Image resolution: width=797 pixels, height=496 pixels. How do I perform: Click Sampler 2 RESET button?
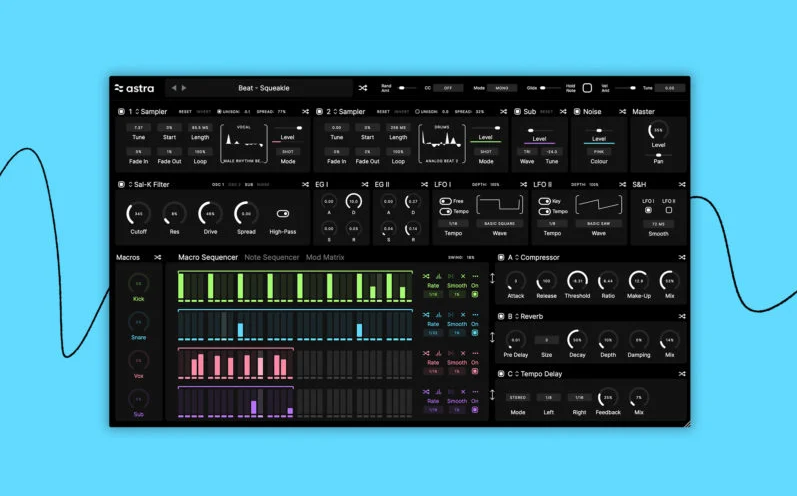(383, 111)
